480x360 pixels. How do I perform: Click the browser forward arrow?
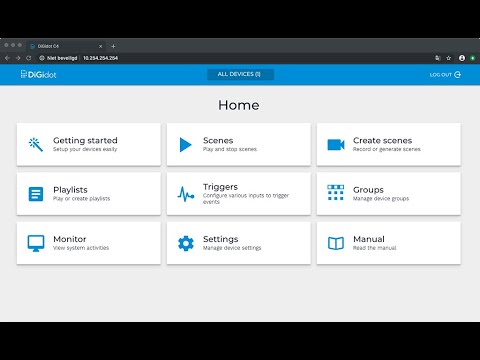(18, 58)
